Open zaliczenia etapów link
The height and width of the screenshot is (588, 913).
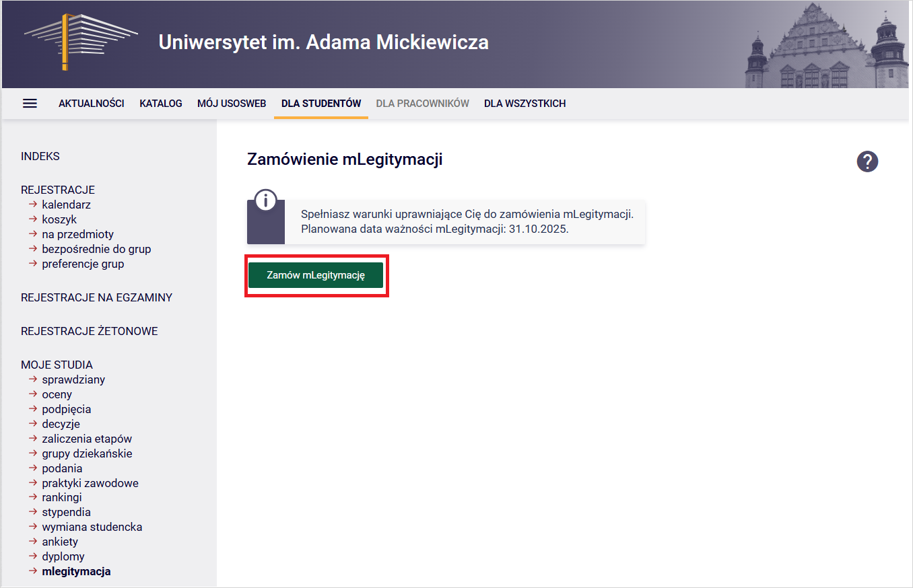[87, 439]
